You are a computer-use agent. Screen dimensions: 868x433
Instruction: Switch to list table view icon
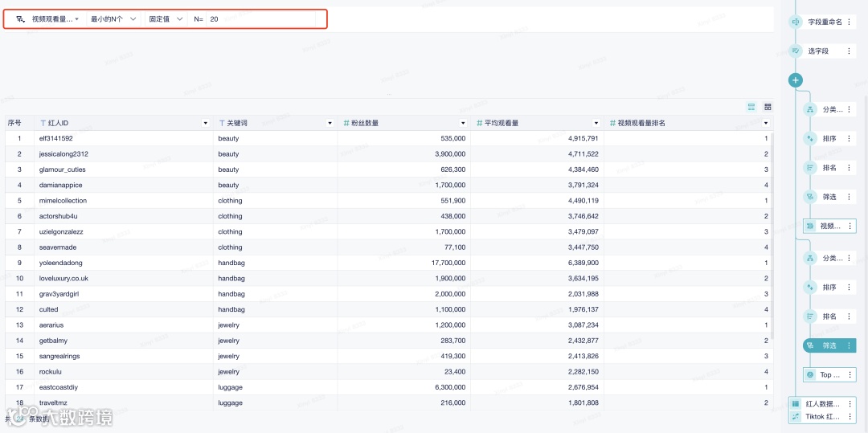751,107
